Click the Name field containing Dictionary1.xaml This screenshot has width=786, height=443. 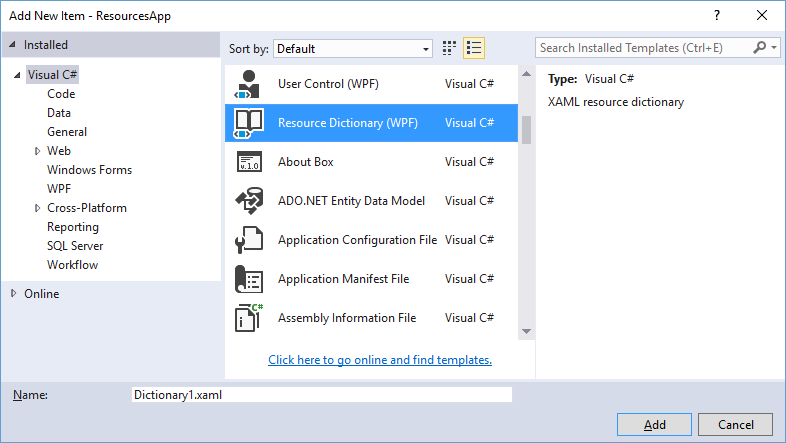321,395
